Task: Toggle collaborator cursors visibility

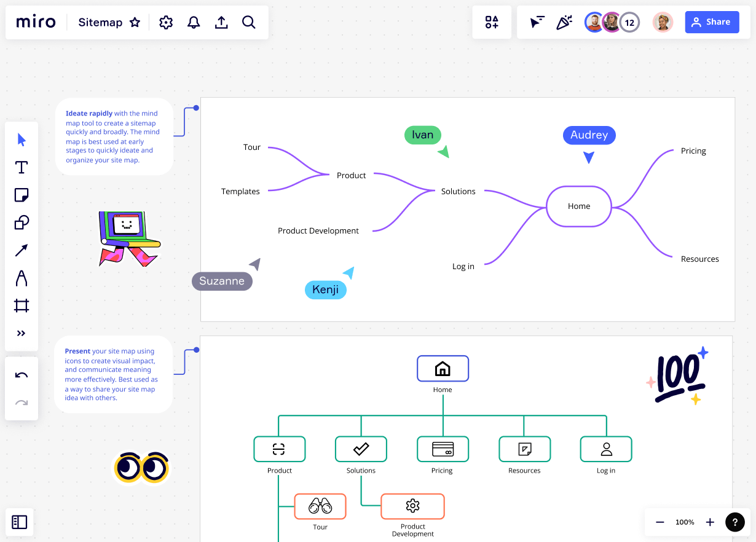Action: pyautogui.click(x=537, y=22)
